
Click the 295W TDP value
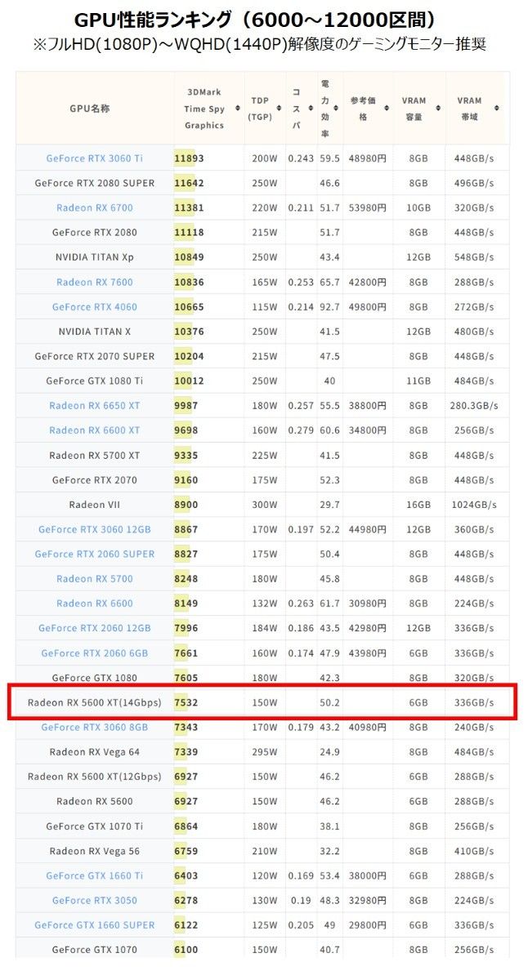point(265,751)
